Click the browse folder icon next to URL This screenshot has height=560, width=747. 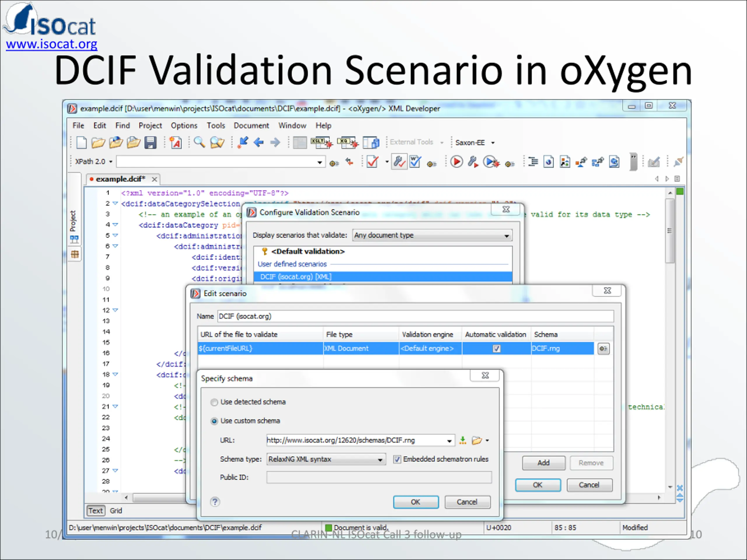tap(477, 440)
